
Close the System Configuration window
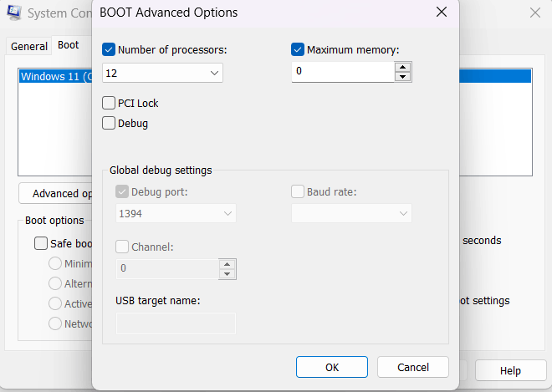point(535,13)
